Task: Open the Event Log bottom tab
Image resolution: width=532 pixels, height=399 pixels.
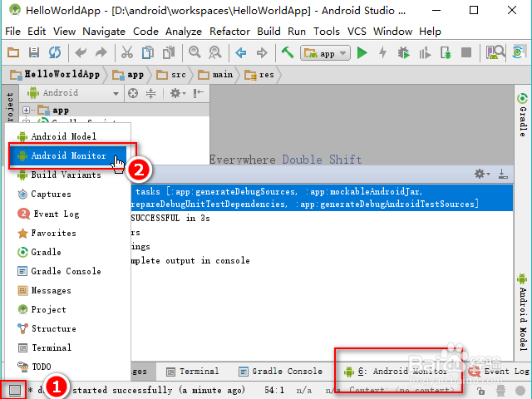Action: [499, 372]
